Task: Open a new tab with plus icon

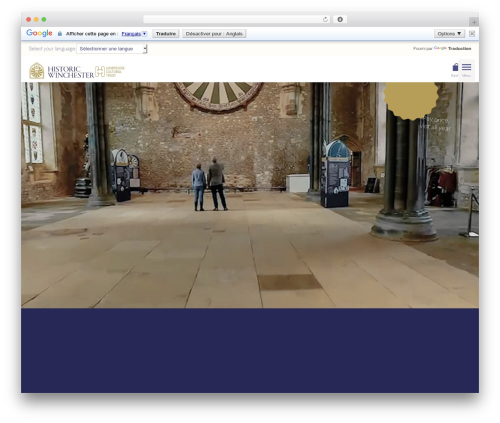Action: (x=474, y=22)
